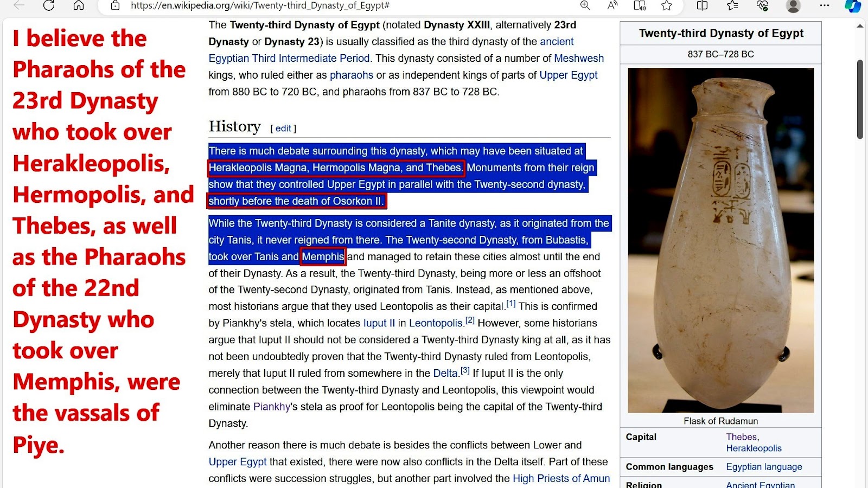The image size is (868, 488).
Task: Open the Piankhy link
Action: coord(272,407)
